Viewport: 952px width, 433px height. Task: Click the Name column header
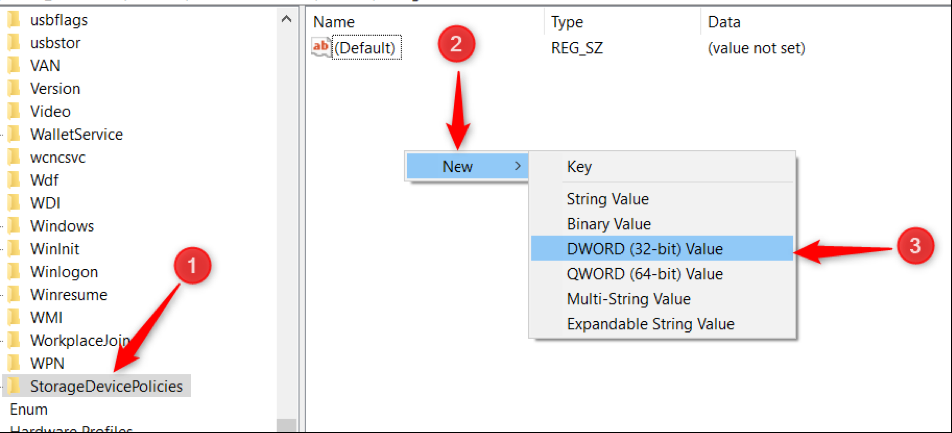(x=334, y=22)
